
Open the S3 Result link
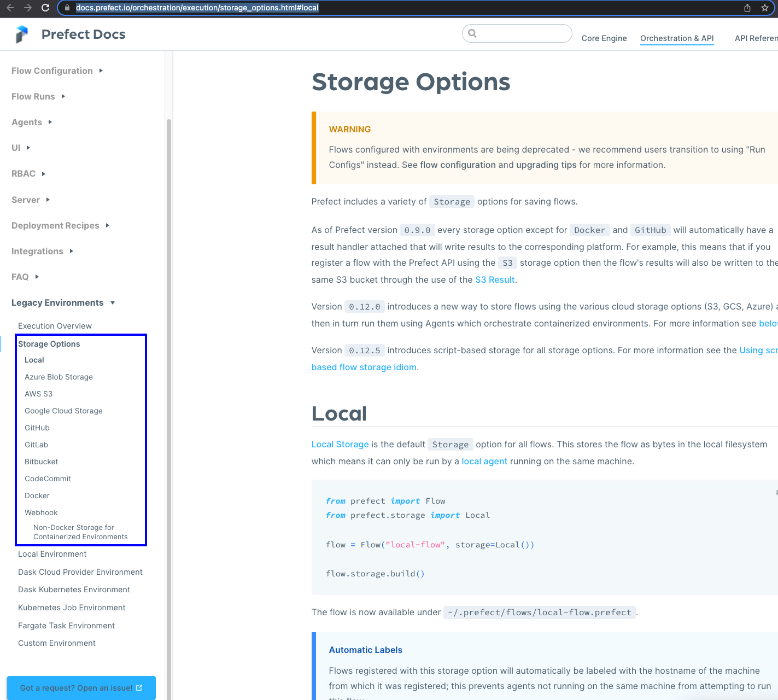pyautogui.click(x=495, y=279)
